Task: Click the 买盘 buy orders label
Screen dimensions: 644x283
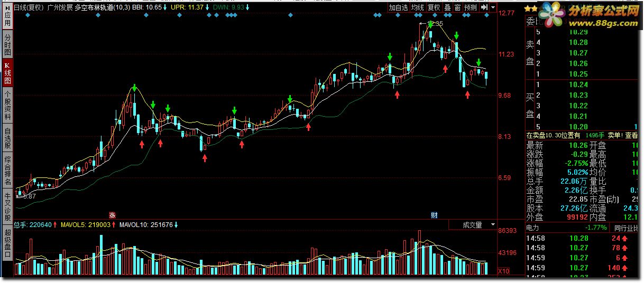Action: tap(530, 106)
